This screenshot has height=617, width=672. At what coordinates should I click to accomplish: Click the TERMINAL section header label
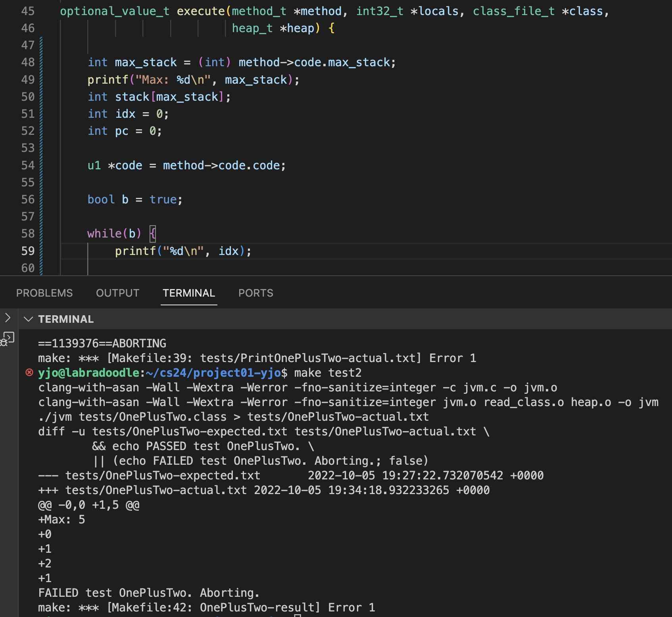tap(66, 319)
